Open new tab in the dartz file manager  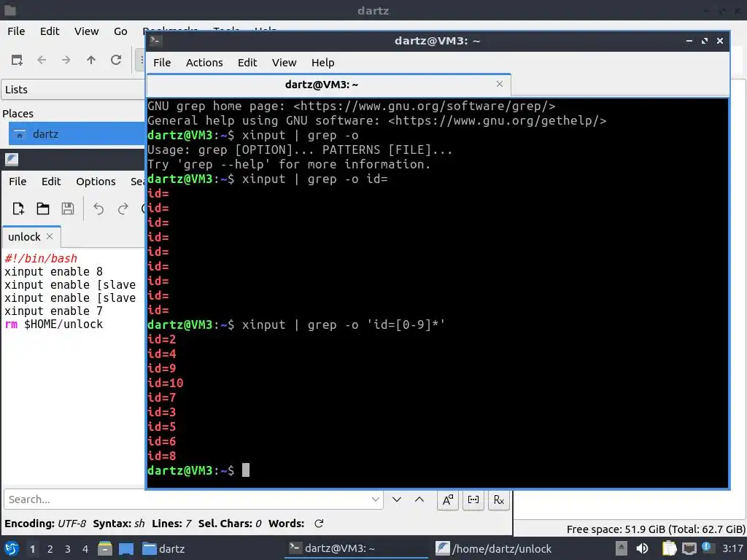pyautogui.click(x=17, y=60)
